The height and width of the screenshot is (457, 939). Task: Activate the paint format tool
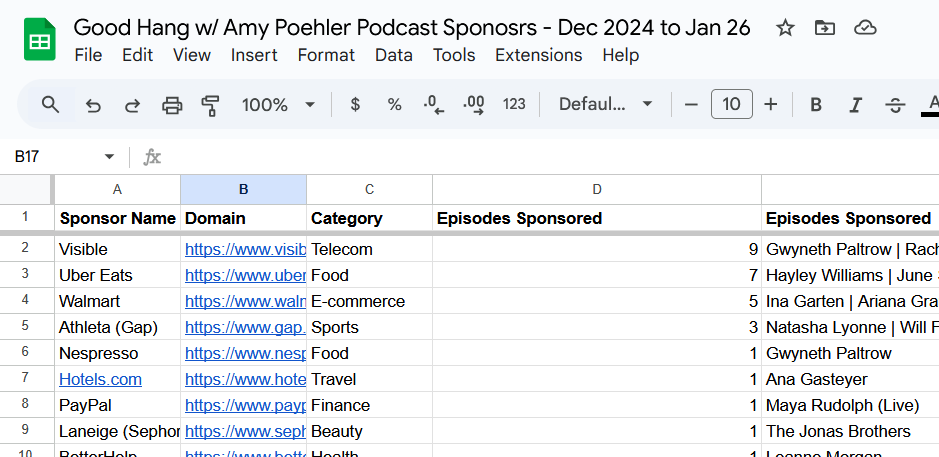pyautogui.click(x=210, y=104)
